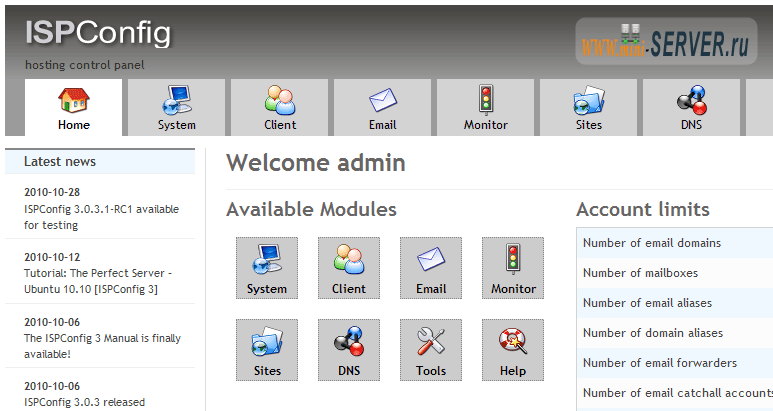Open DNS tab in top navigation bar

[x=692, y=107]
